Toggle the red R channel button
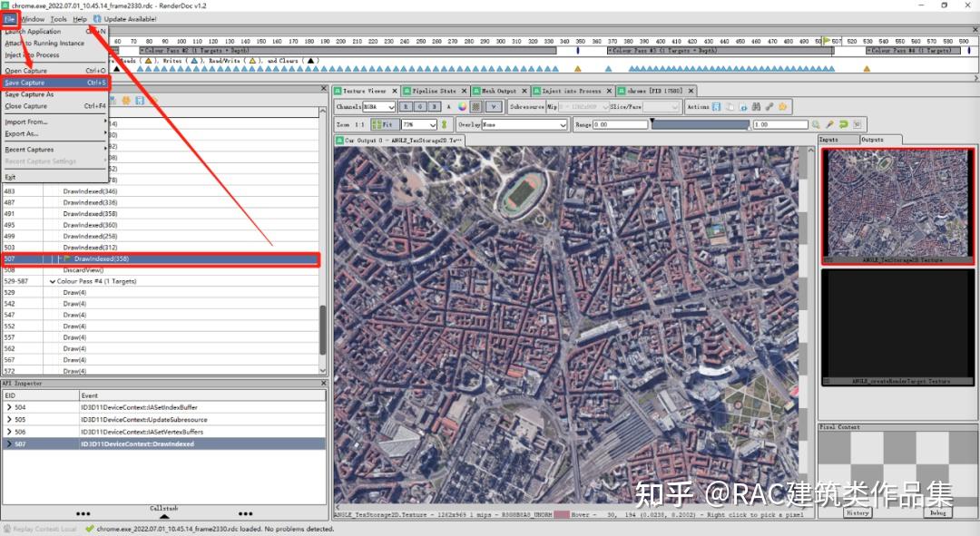This screenshot has height=536, width=980. (x=406, y=107)
